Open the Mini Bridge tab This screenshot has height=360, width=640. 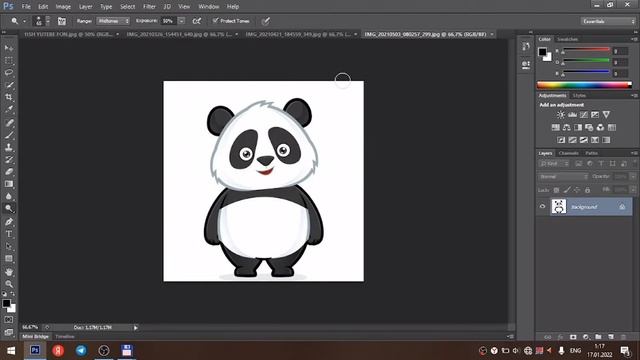[x=36, y=336]
